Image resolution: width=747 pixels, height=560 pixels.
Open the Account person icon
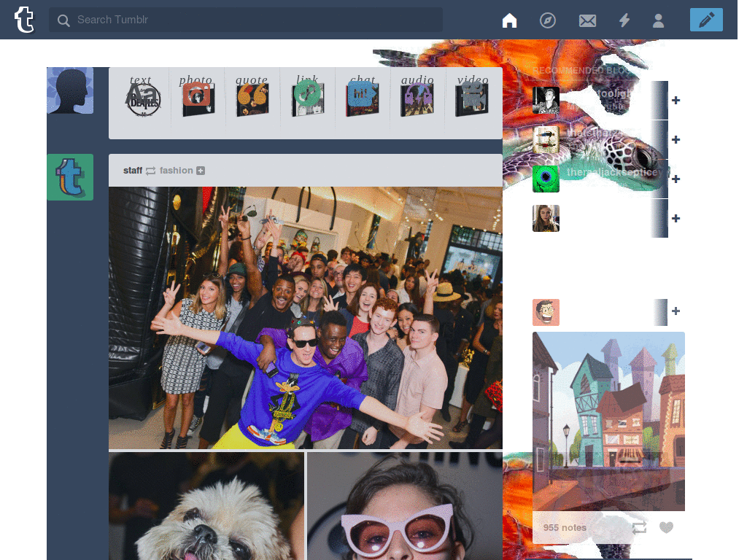659,20
